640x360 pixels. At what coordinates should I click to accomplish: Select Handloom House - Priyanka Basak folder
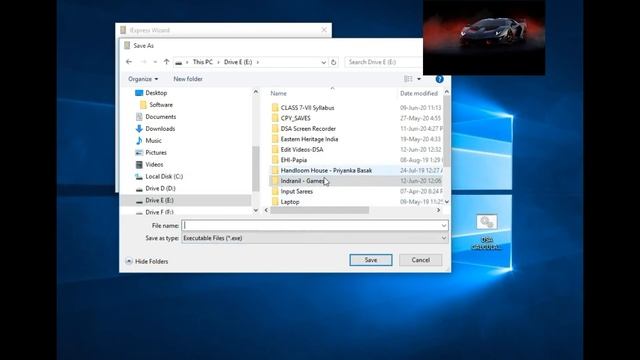326,170
